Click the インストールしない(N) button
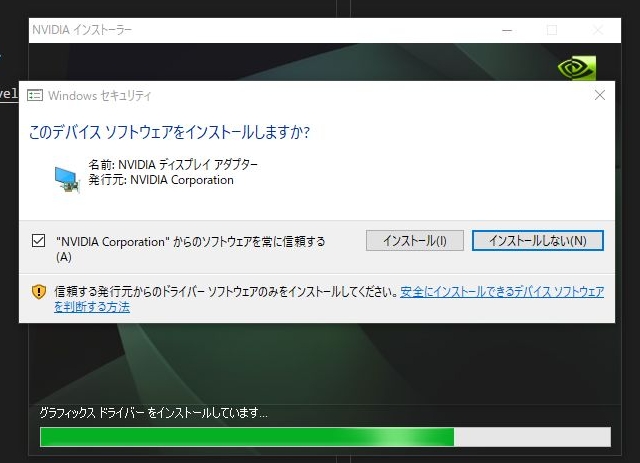The width and height of the screenshot is (640, 463). pyautogui.click(x=538, y=240)
